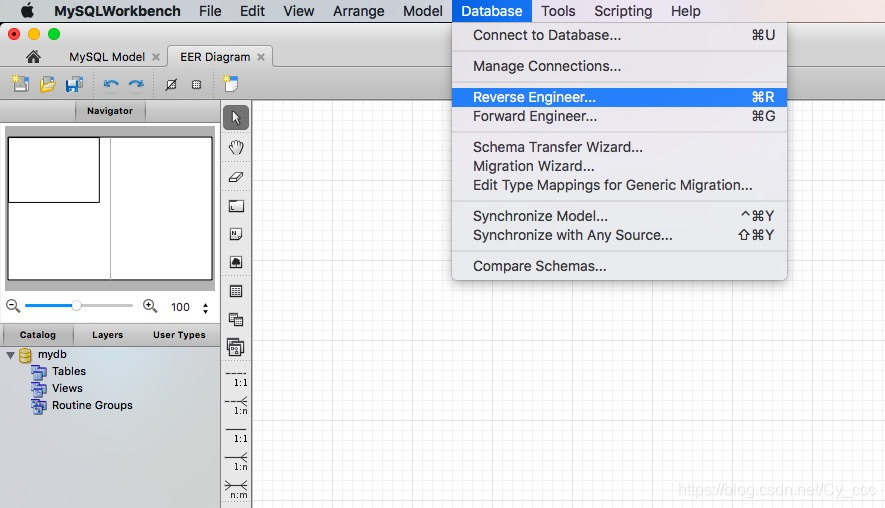Select the hand pan tool
The height and width of the screenshot is (508, 885).
pos(236,147)
